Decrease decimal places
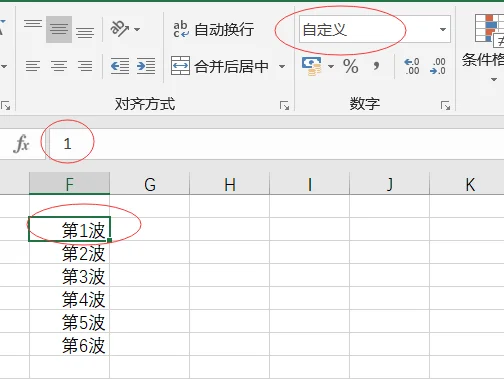The height and width of the screenshot is (379, 504). (x=438, y=66)
